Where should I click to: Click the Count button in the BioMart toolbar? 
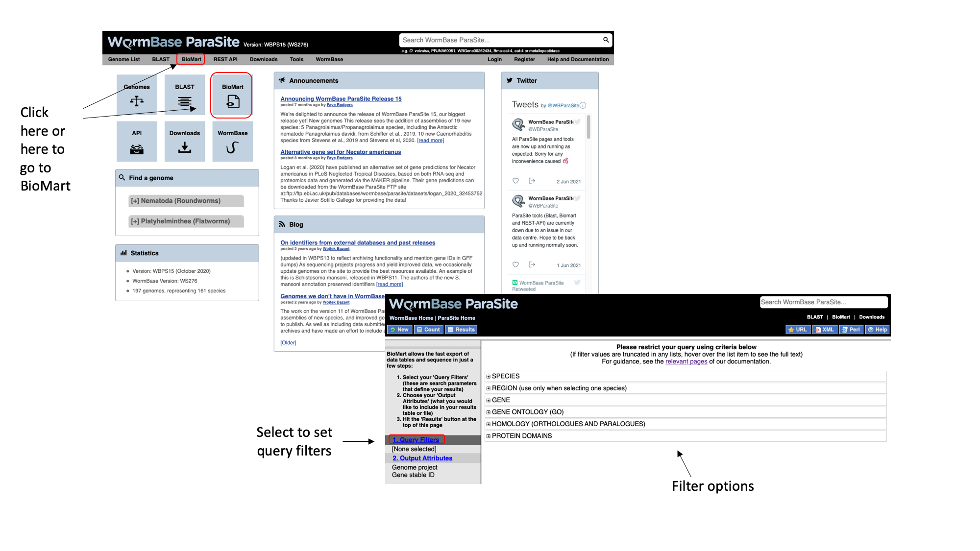pos(429,330)
